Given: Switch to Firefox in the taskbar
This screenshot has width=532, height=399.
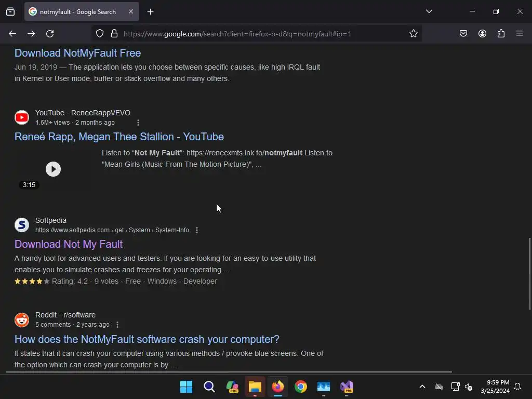Looking at the screenshot, I should 278,387.
